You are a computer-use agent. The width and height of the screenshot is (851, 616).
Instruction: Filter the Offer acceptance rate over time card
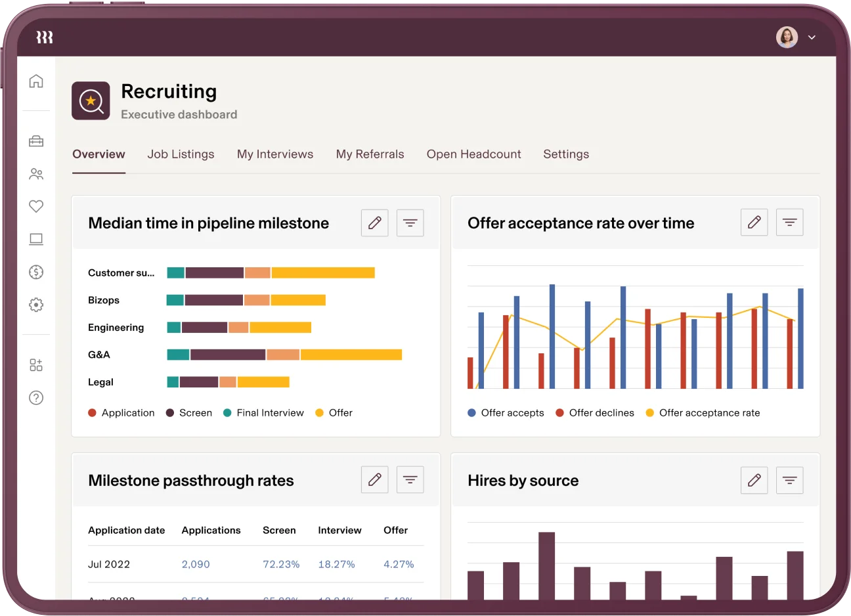pos(790,223)
